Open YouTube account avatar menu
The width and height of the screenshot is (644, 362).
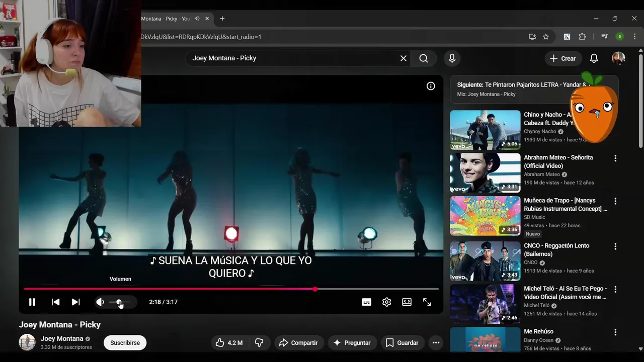(x=618, y=58)
